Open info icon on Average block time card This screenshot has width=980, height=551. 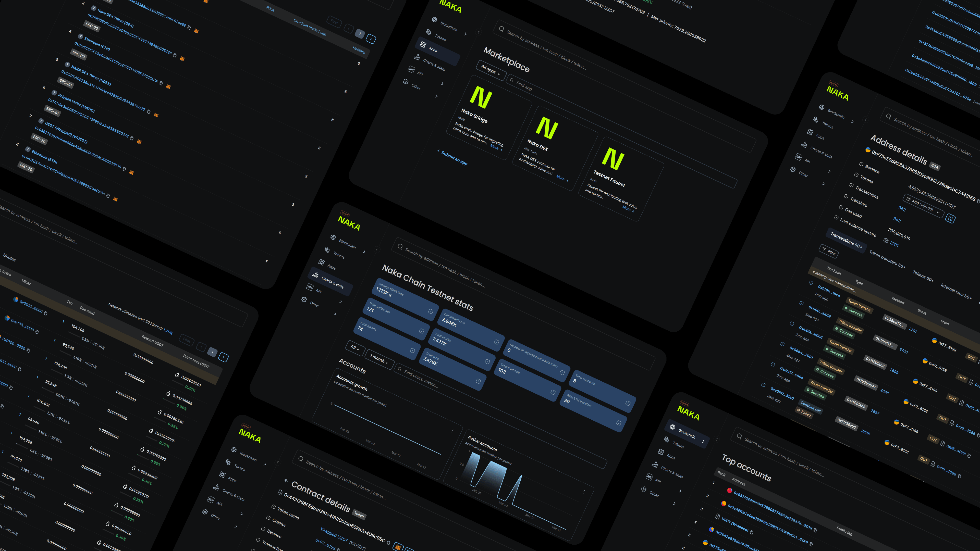pos(431,311)
